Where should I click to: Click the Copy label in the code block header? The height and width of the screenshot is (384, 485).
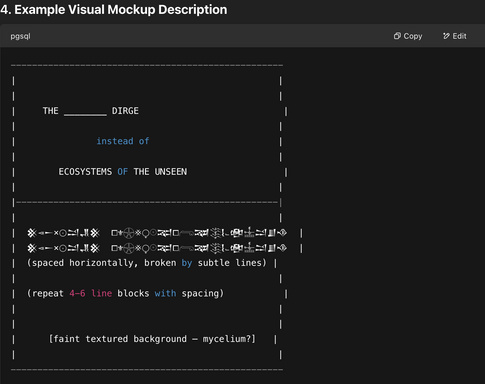coord(413,36)
